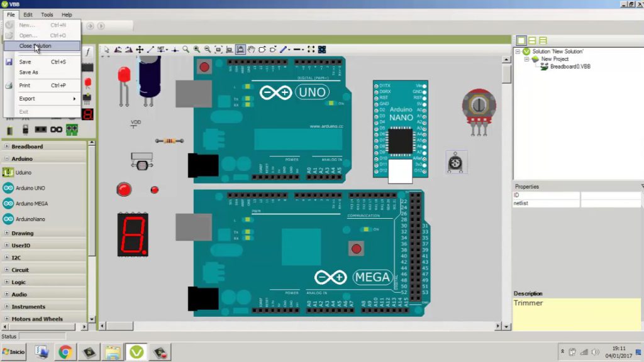Toggle the third panel layout view button

tap(543, 40)
